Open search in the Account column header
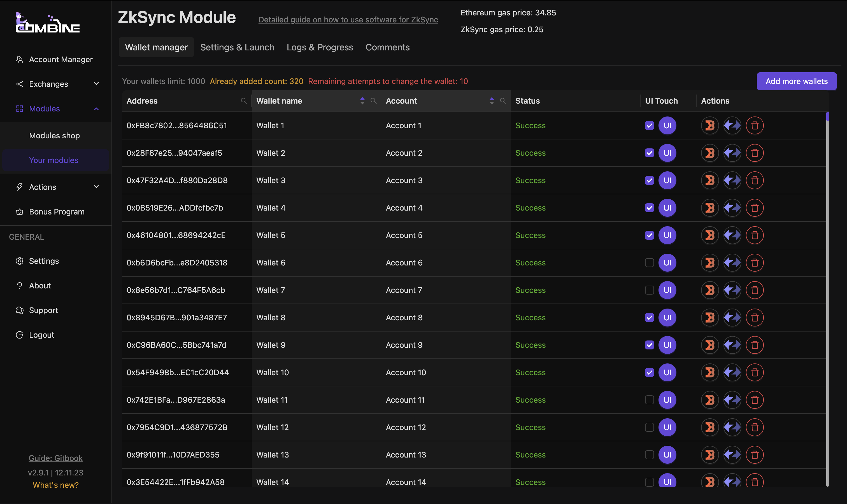This screenshot has width=847, height=504. tap(503, 101)
